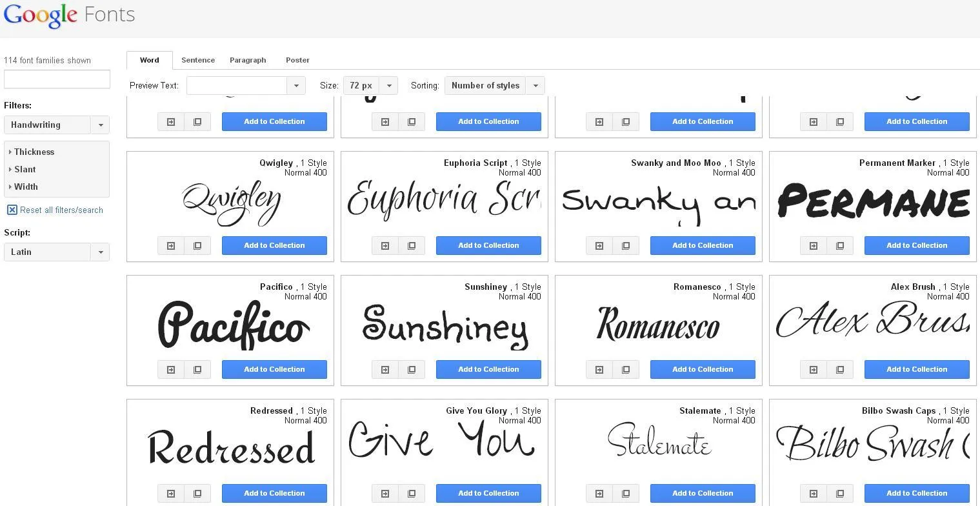Add Give You Glory to Collection
Image resolution: width=980 pixels, height=506 pixels.
[488, 493]
